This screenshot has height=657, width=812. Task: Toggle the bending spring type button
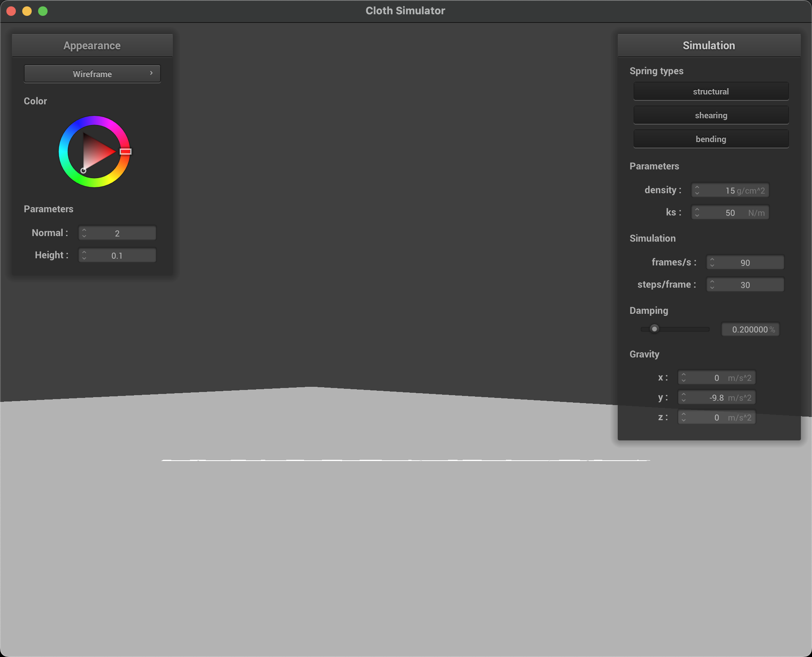tap(710, 139)
